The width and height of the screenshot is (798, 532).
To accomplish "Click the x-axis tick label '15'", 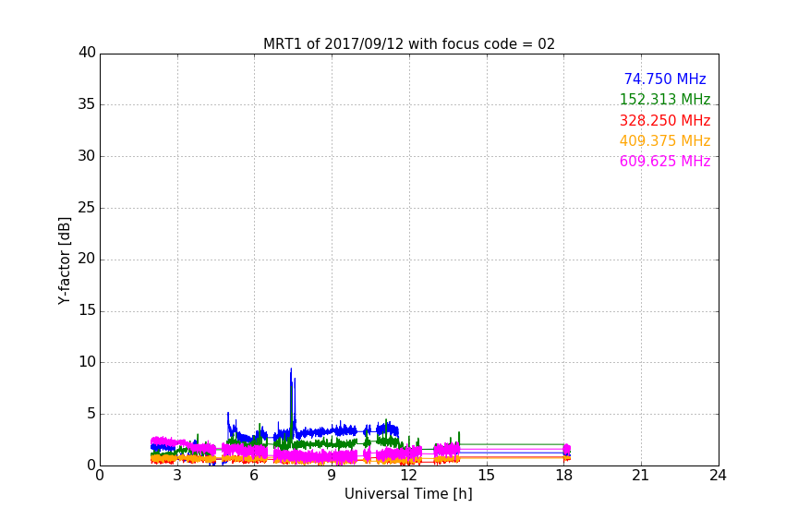I will (487, 476).
